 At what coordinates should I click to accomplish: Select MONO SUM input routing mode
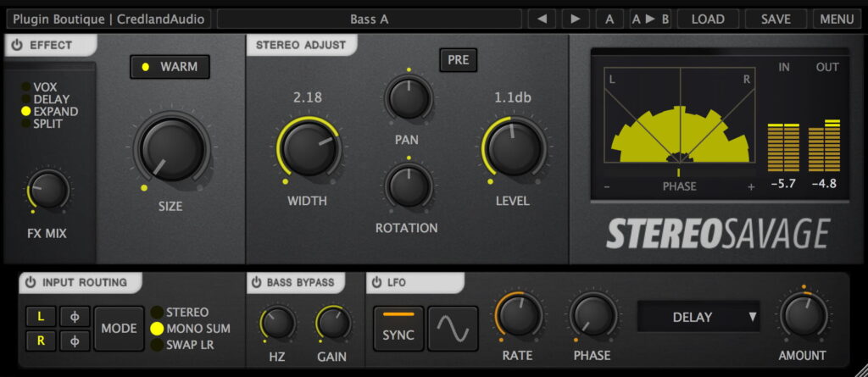(x=191, y=328)
